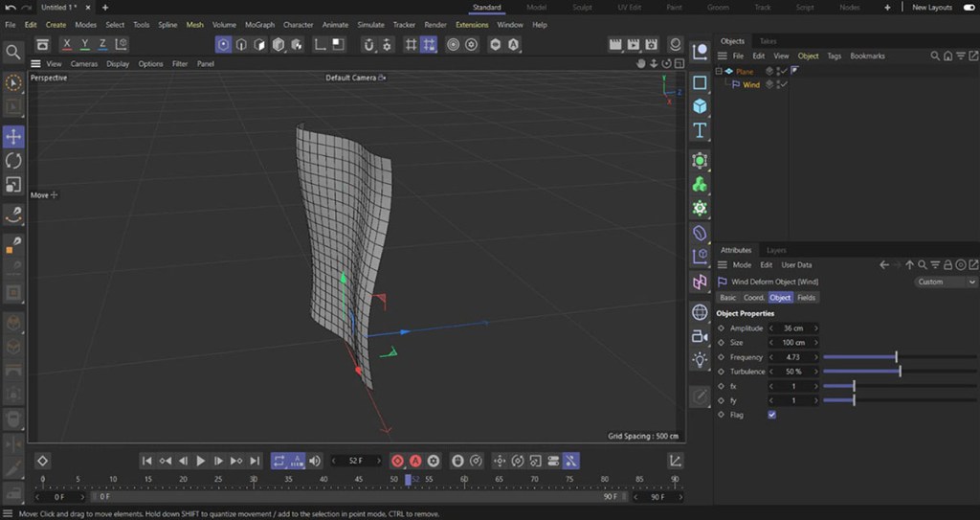Viewport: 980px width, 520px height.
Task: Select the Rotate tool in left toolbar
Action: [13, 161]
